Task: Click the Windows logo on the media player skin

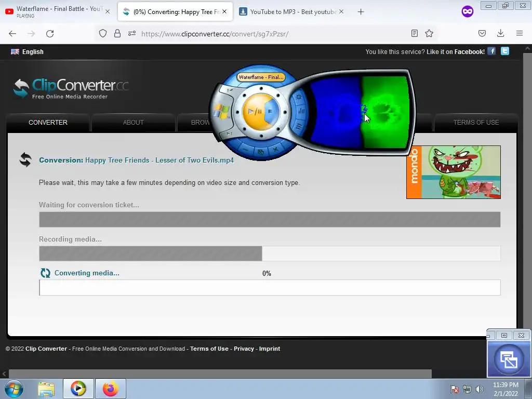Action: [x=221, y=112]
